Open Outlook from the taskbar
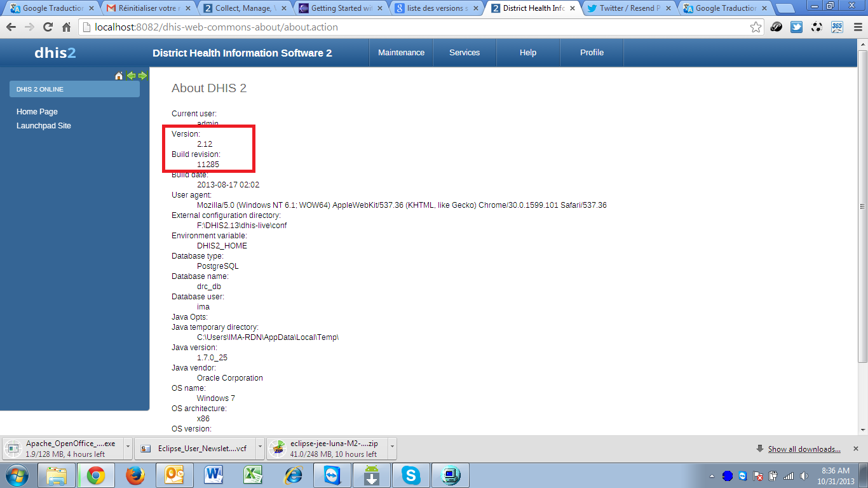Screen dimensions: 868x488 pos(173,475)
